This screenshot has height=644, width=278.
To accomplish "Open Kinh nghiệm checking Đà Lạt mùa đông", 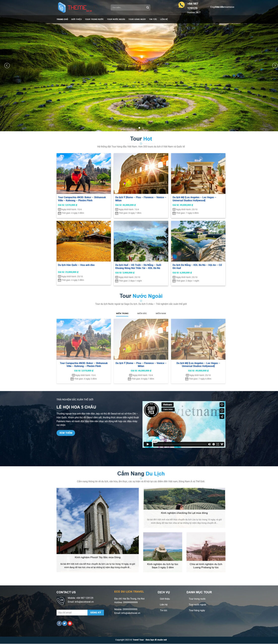I will [x=184, y=513].
